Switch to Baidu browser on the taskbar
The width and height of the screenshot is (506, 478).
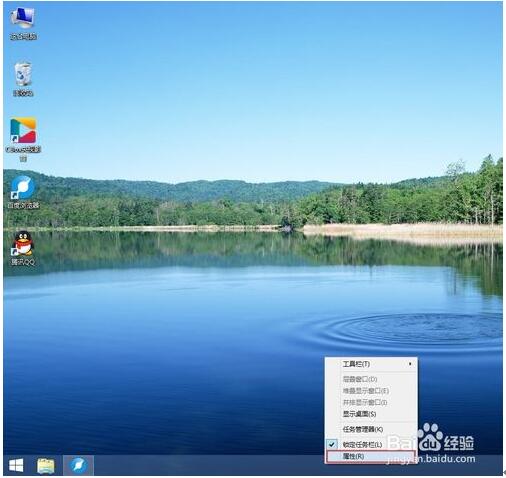78,465
